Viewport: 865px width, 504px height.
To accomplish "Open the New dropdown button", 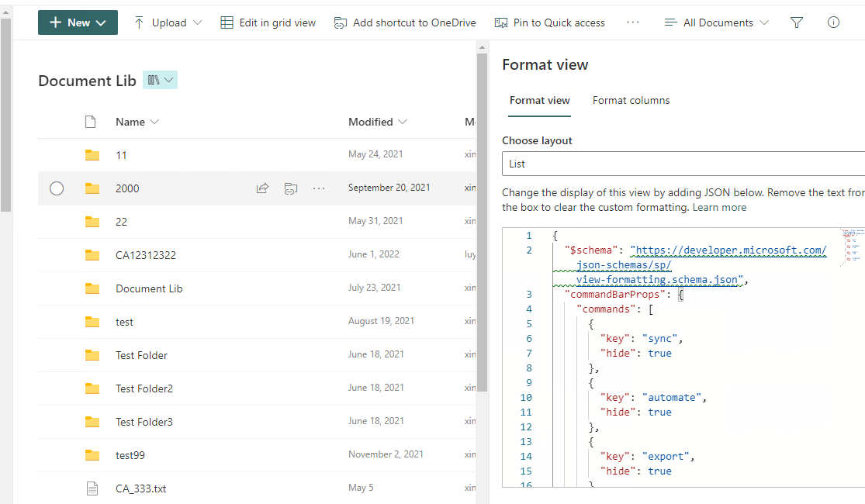I will (x=78, y=22).
